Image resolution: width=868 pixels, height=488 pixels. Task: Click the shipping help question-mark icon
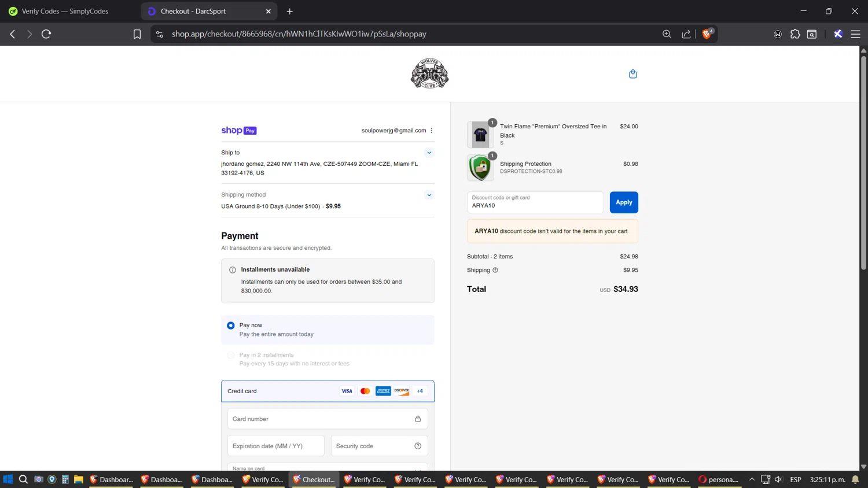[495, 270]
